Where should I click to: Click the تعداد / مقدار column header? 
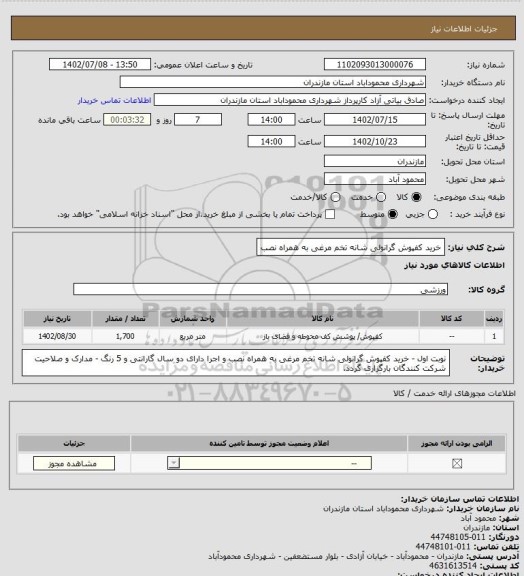pos(125,319)
